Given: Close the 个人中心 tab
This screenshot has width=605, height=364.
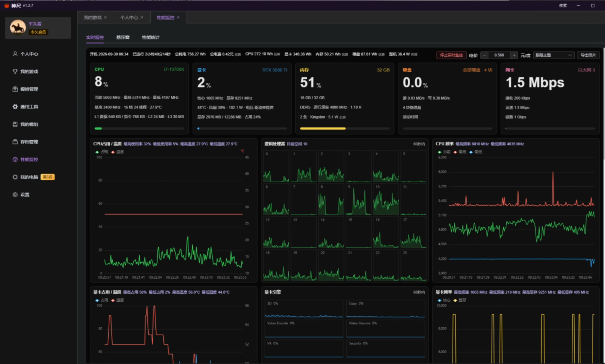Looking at the screenshot, I should (x=142, y=17).
